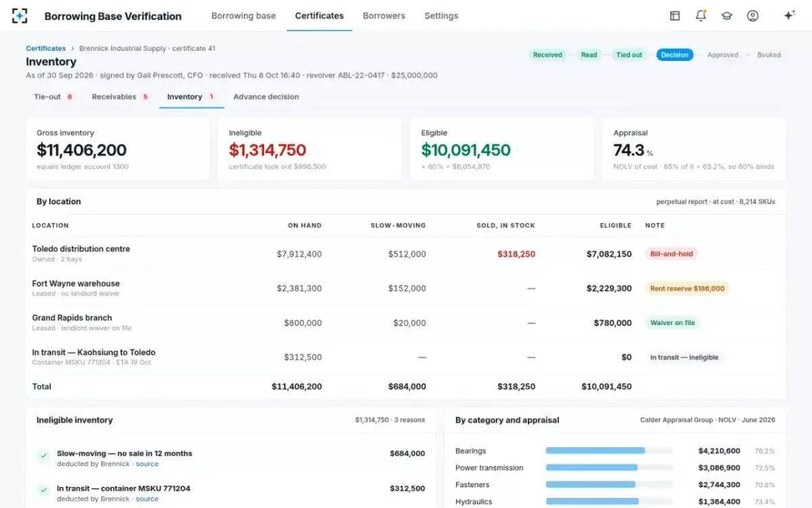Click the Toledo eligible value $7,082,150
The image size is (812, 508).
point(609,255)
